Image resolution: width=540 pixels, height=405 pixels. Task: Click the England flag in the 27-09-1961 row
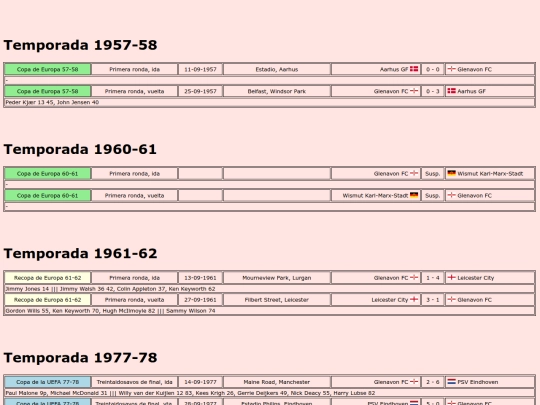pyautogui.click(x=414, y=299)
